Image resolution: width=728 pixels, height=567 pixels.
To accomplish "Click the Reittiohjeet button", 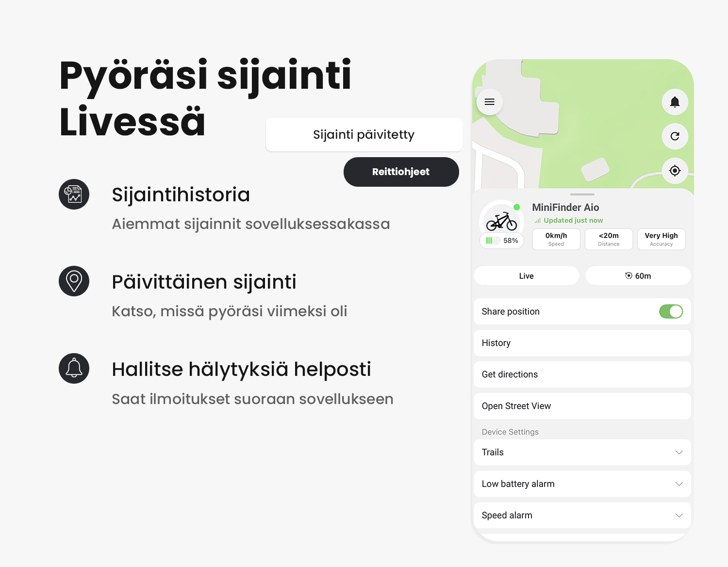I will pos(401,172).
